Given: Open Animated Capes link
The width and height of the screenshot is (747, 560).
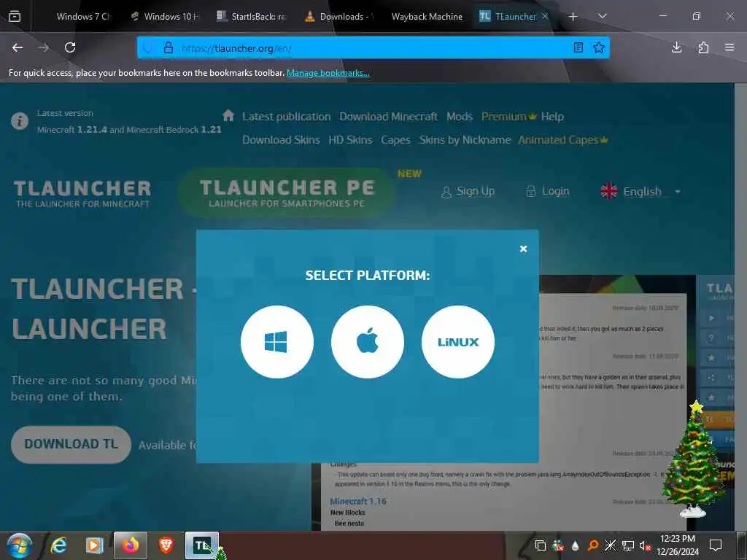Looking at the screenshot, I should [562, 140].
